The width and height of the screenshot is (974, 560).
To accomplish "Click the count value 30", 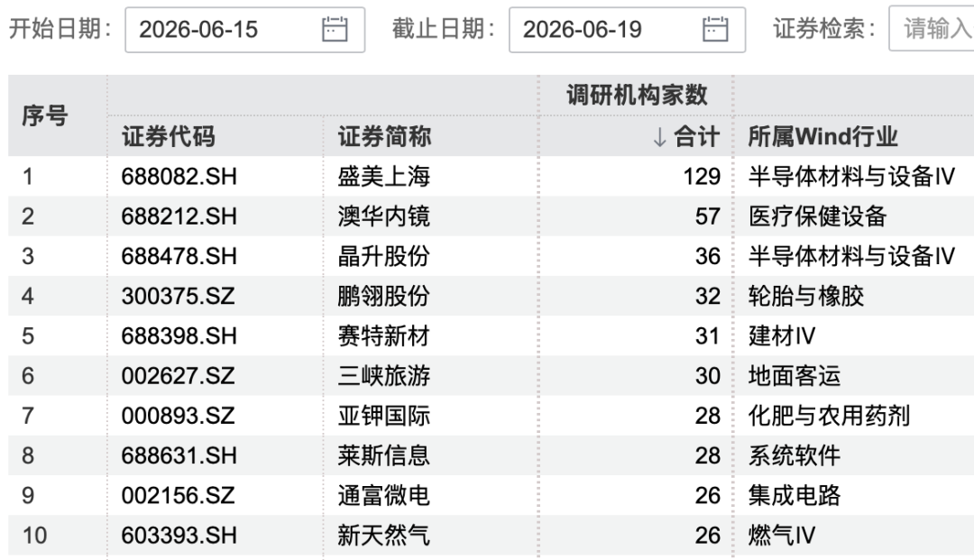I will (x=708, y=376).
